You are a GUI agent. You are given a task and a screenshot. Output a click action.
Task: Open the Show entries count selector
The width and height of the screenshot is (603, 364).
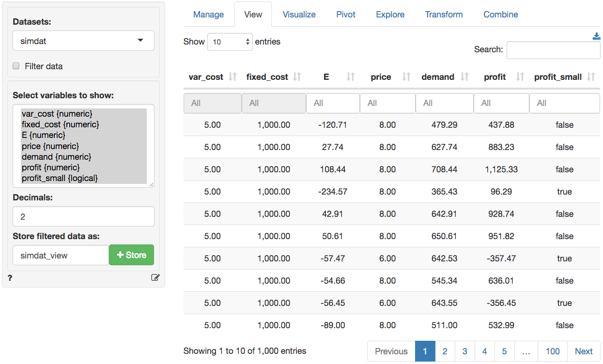click(230, 42)
